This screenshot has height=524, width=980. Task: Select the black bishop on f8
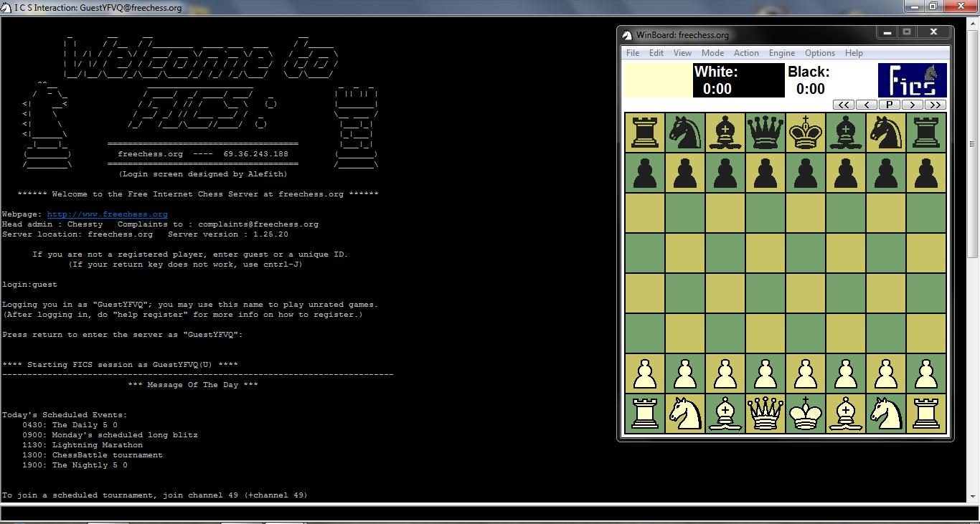click(x=845, y=133)
